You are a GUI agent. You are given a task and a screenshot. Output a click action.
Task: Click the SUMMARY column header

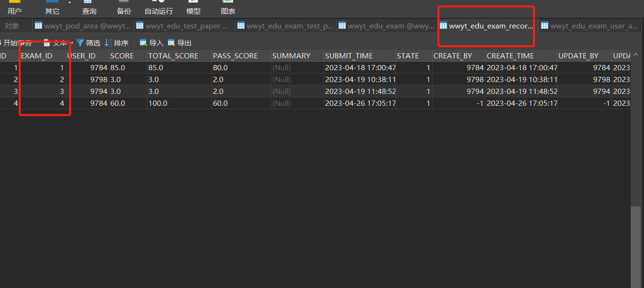tap(298, 56)
